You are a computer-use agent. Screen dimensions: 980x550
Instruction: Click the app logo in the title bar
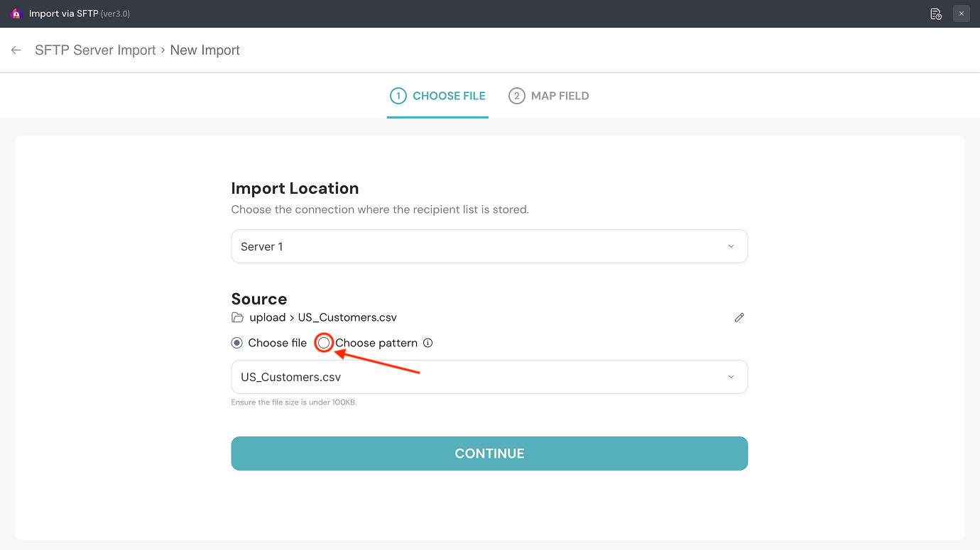tap(16, 13)
